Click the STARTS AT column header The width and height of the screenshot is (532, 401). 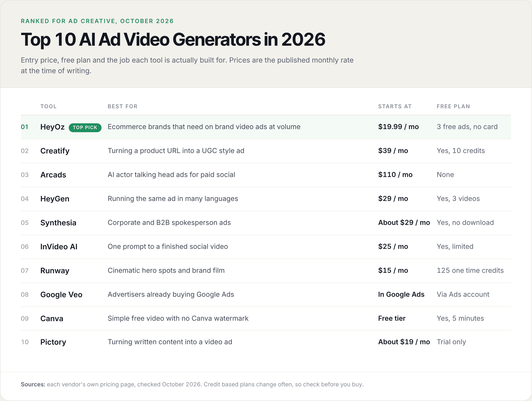(395, 106)
